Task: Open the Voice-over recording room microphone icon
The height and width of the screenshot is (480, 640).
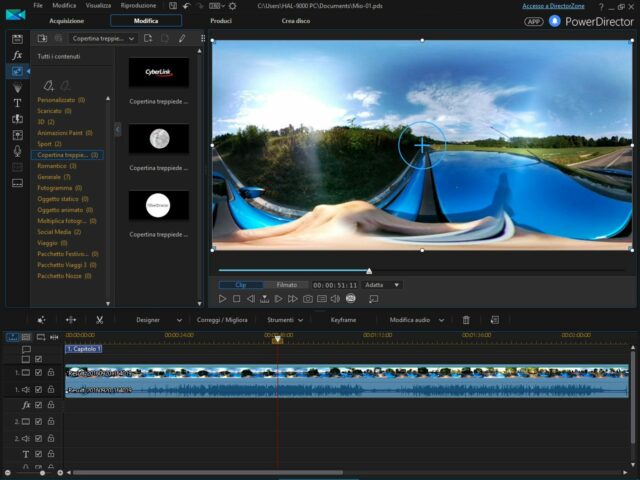Action: 17,150
